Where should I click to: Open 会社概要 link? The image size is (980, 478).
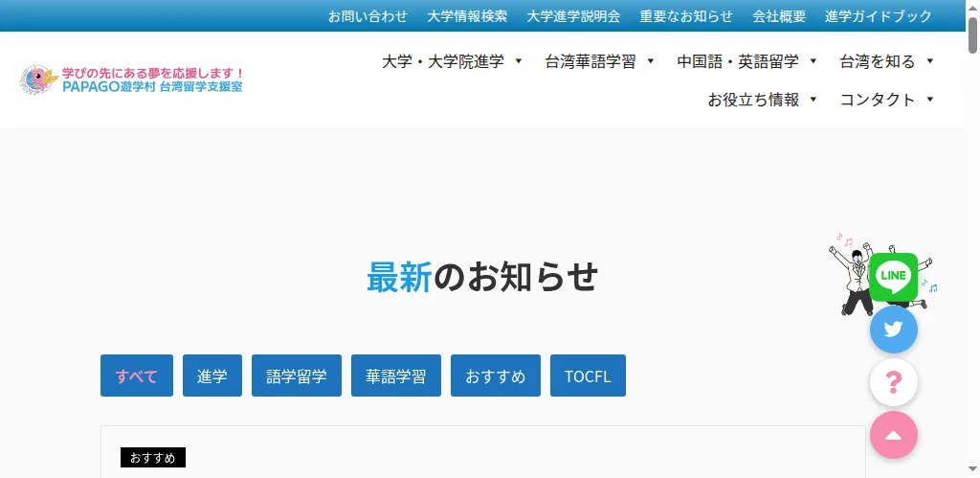click(779, 16)
